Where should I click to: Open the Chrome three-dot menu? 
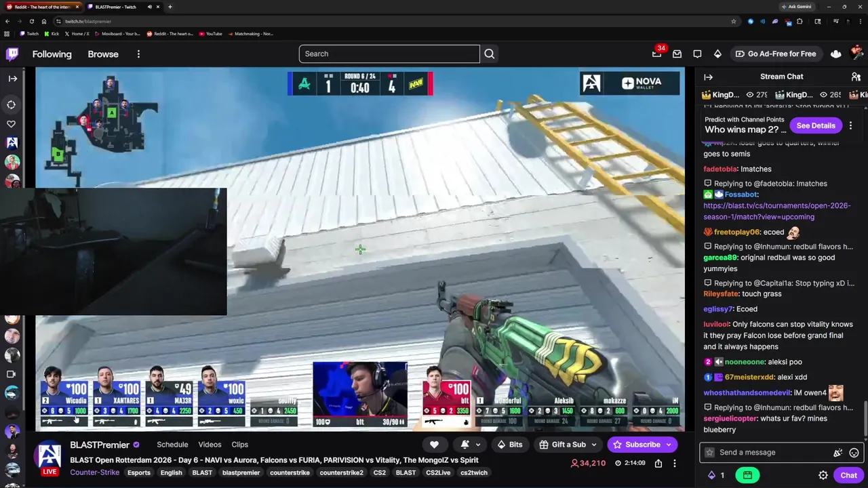coord(859,21)
